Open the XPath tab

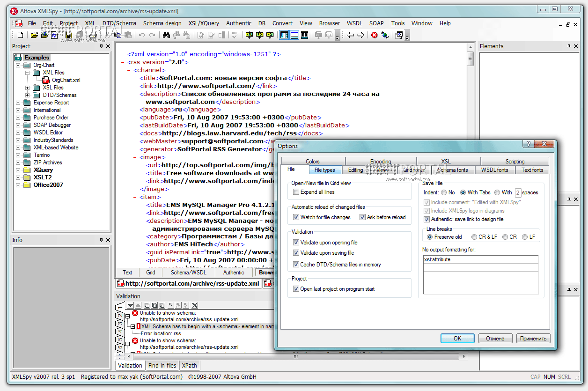[190, 365]
